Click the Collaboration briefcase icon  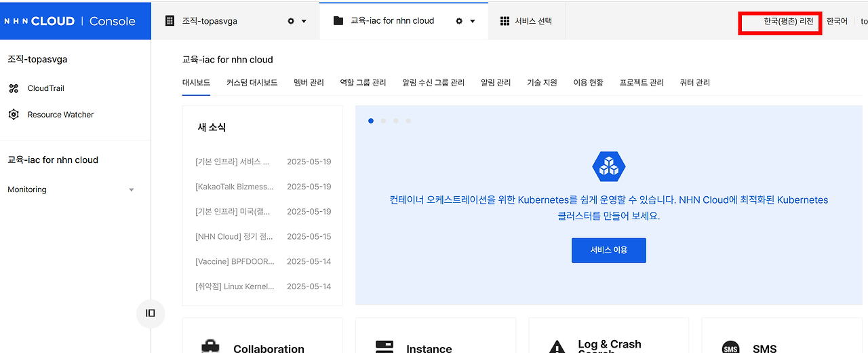pos(210,347)
